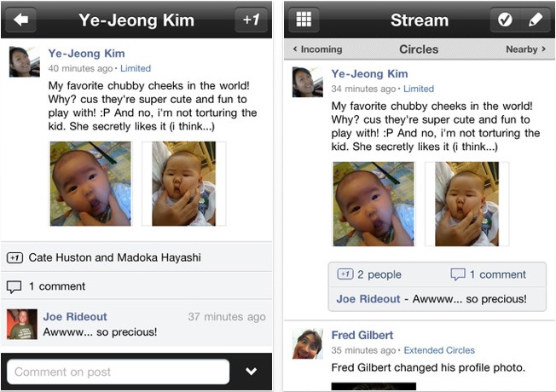This screenshot has width=556, height=392.
Task: Open Ye-Jeong Kim profile link in post view
Action: [86, 54]
